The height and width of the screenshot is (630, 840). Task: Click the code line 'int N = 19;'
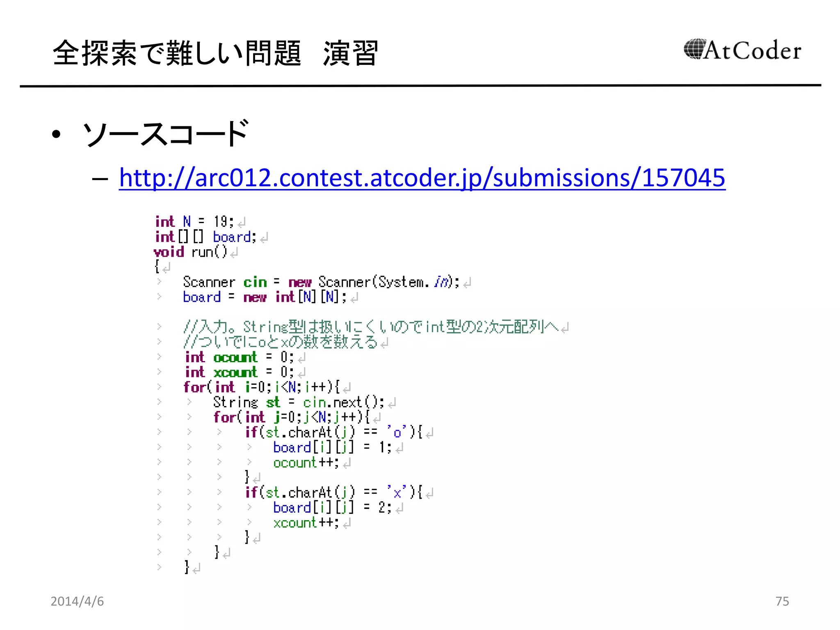(194, 221)
